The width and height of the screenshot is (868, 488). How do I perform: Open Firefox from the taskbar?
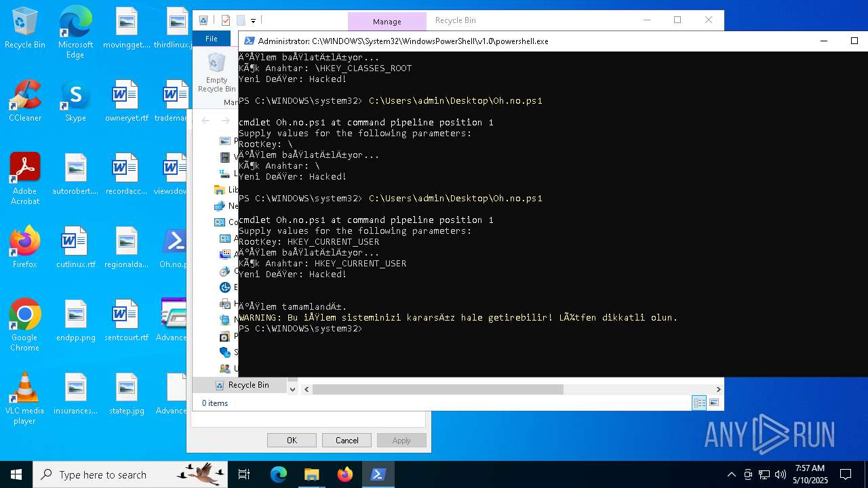point(345,474)
